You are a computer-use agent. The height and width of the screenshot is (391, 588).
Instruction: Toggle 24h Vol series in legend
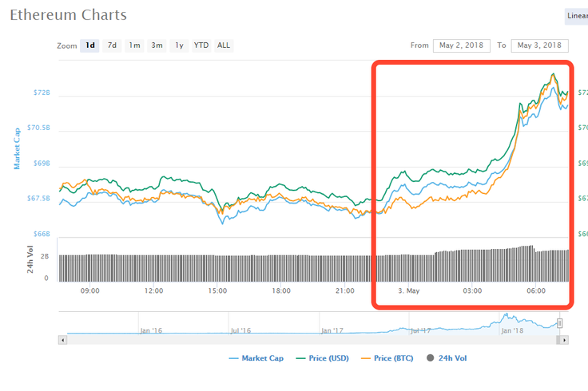447,358
